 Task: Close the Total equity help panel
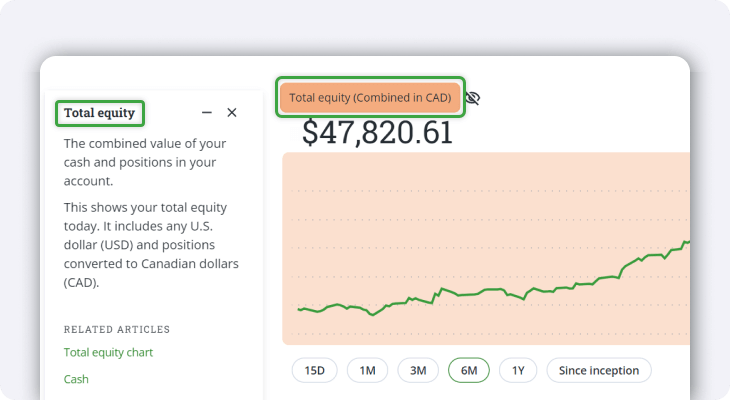(232, 113)
